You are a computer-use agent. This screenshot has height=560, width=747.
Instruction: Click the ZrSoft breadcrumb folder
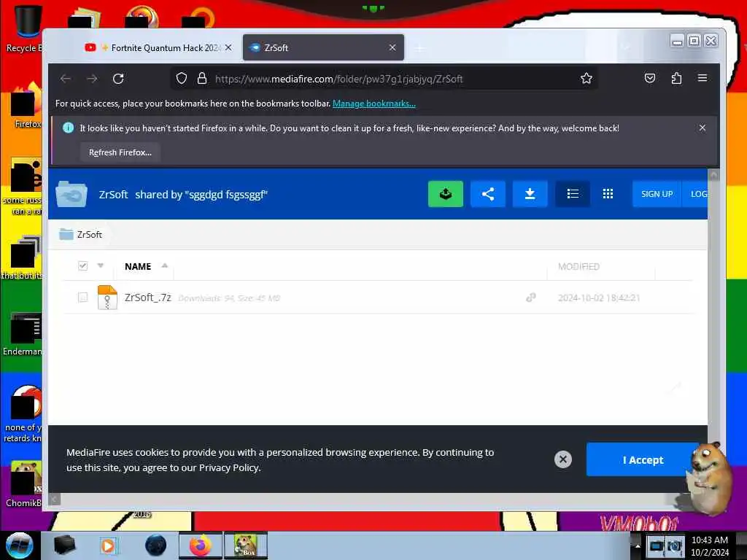point(80,234)
